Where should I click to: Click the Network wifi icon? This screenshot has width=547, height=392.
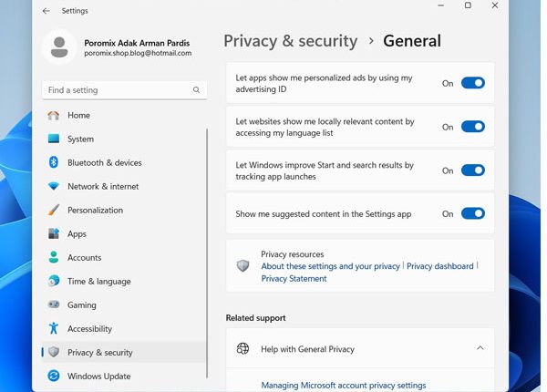point(54,186)
